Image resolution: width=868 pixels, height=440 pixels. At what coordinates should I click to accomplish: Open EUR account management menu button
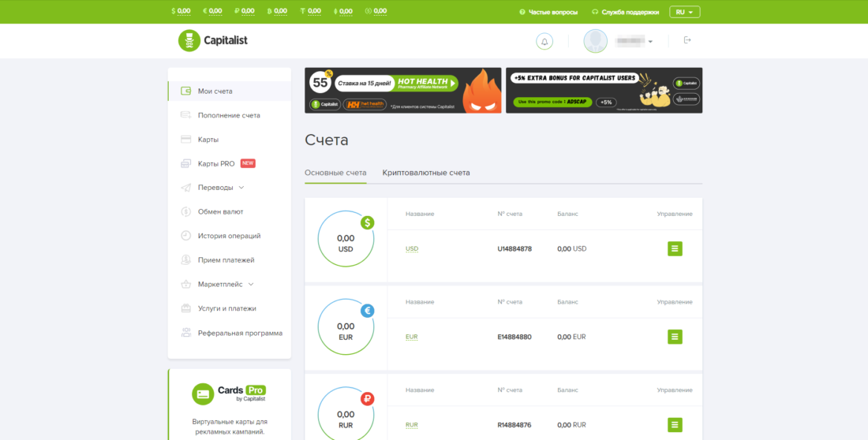675,337
